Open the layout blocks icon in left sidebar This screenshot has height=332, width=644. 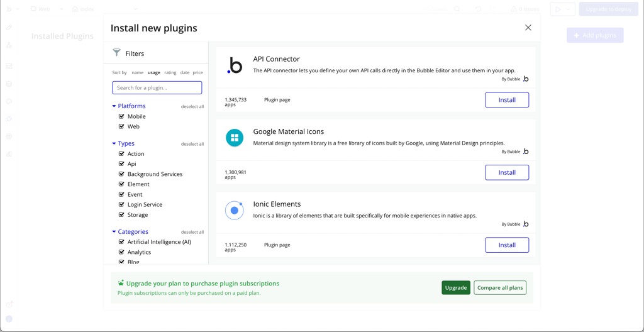tap(9, 66)
